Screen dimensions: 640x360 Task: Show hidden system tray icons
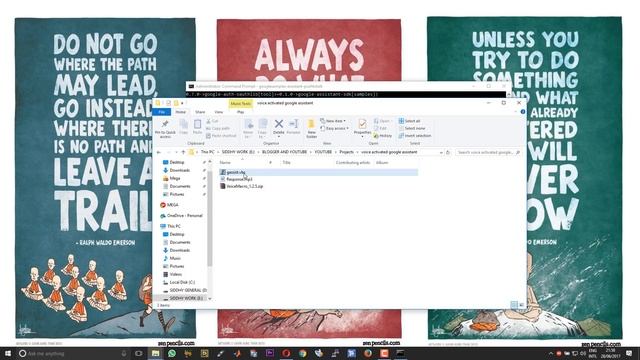(550, 353)
